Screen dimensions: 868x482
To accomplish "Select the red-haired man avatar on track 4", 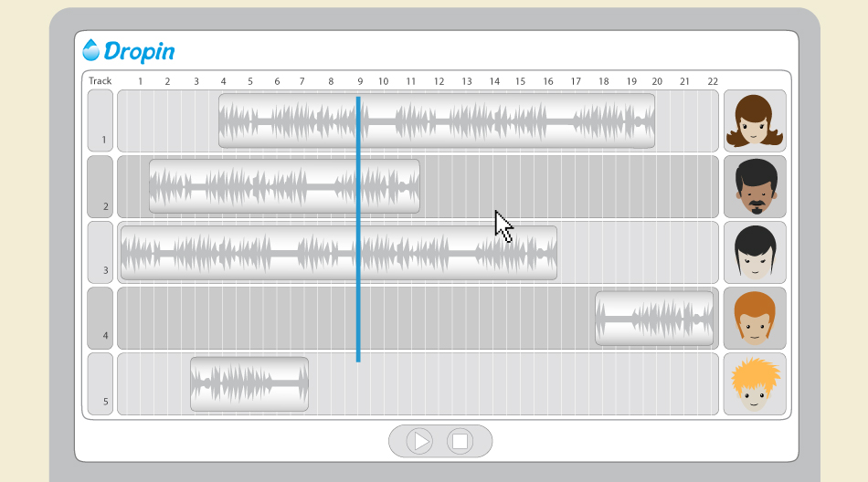I will 755,319.
